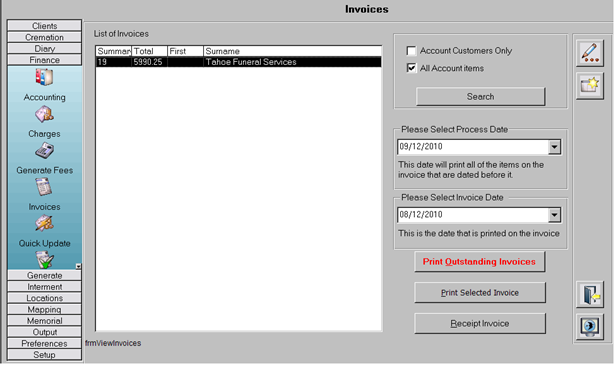
Task: Click the new item star icon button
Action: pos(590,86)
